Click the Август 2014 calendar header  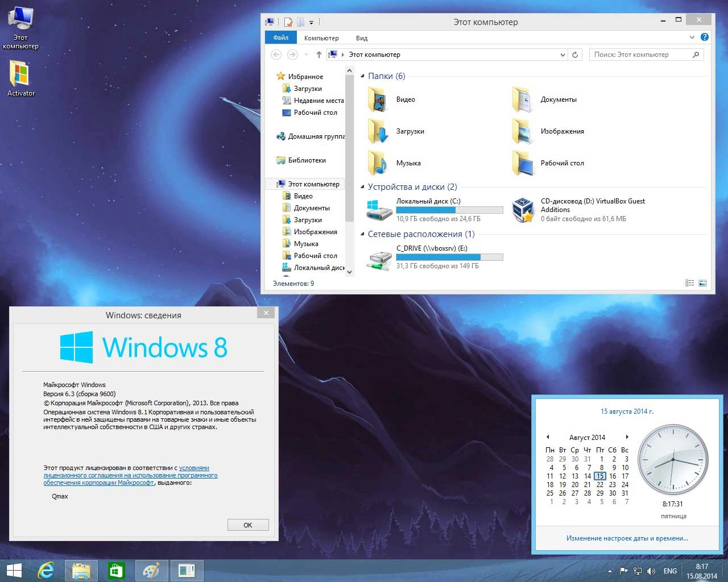(587, 438)
